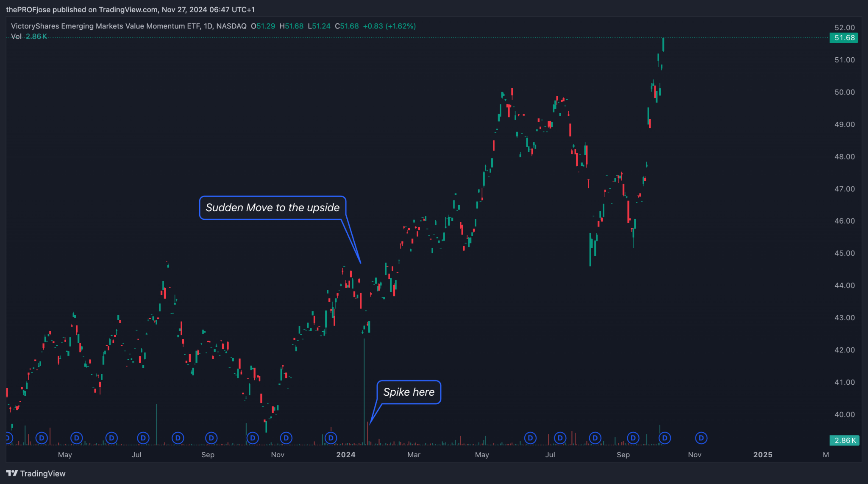Click the dividend "D" icon at the 2024 mark

click(x=330, y=438)
